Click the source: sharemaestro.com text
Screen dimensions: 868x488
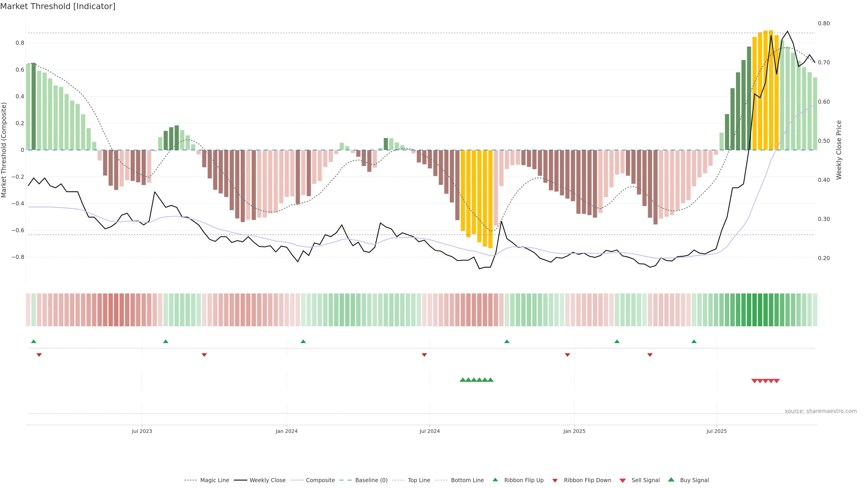click(x=821, y=411)
